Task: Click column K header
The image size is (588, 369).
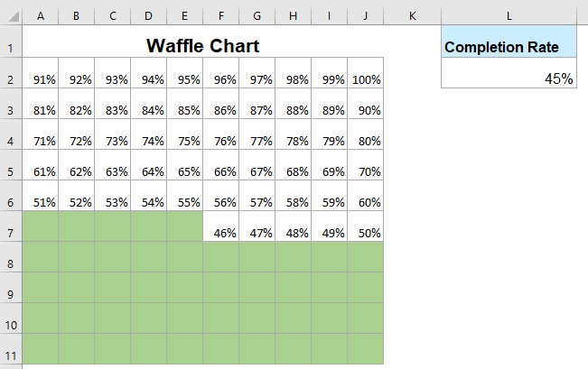Action: coord(412,15)
